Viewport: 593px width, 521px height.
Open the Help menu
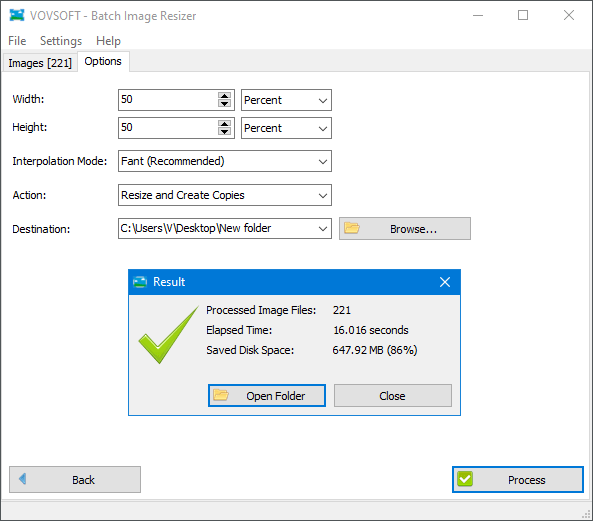(108, 41)
